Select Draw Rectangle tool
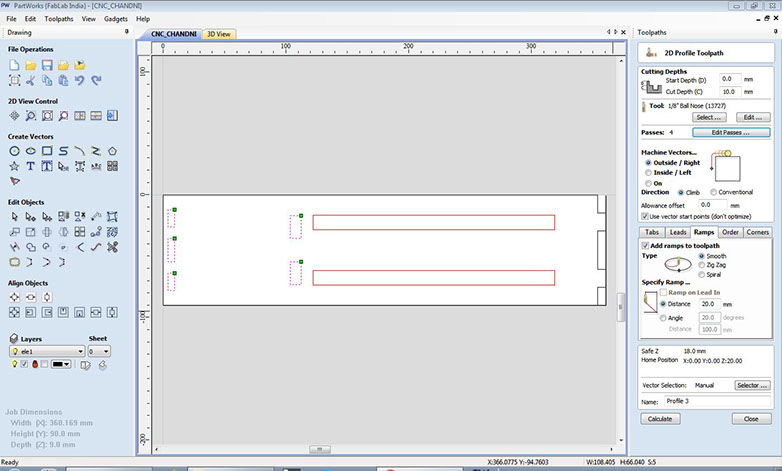Image resolution: width=782 pixels, height=471 pixels. 47,151
